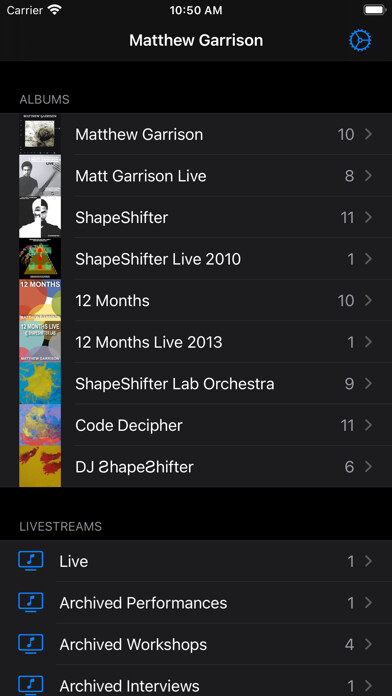Image resolution: width=392 pixels, height=696 pixels.
Task: Select the "Matt Garrison Live" title
Action: (141, 176)
